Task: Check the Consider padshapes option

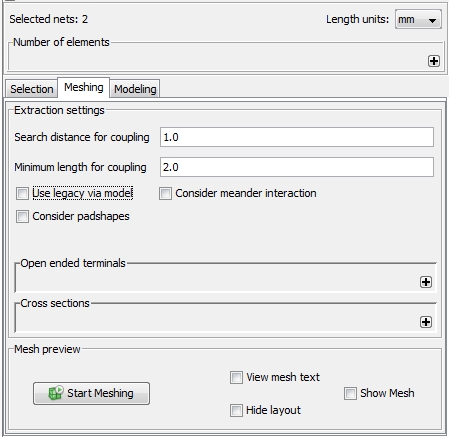Action: pyautogui.click(x=22, y=216)
